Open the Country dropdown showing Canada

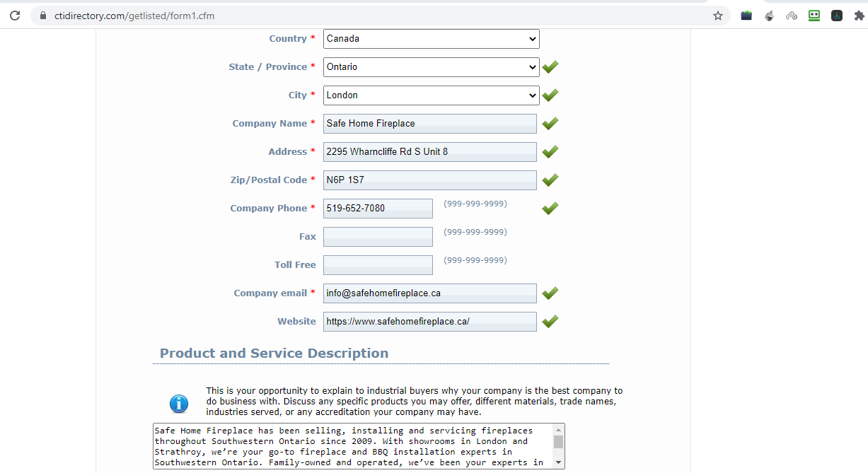click(x=431, y=39)
